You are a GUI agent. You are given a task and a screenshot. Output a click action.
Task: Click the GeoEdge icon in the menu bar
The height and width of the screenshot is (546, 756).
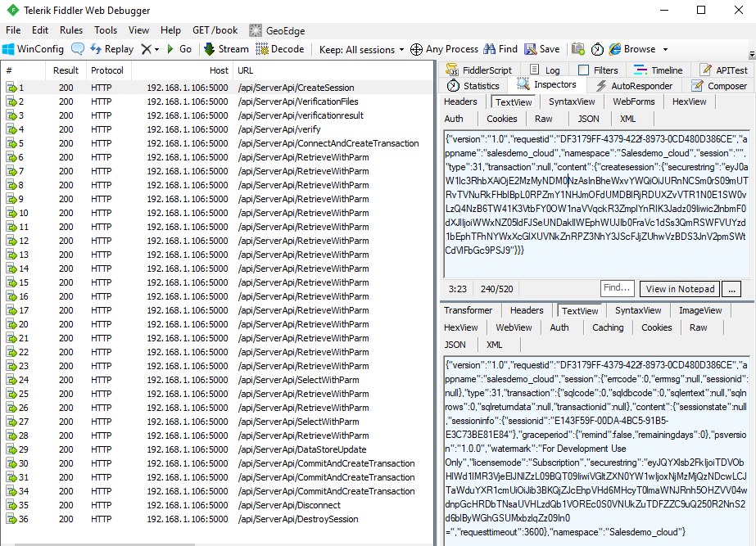click(x=255, y=30)
